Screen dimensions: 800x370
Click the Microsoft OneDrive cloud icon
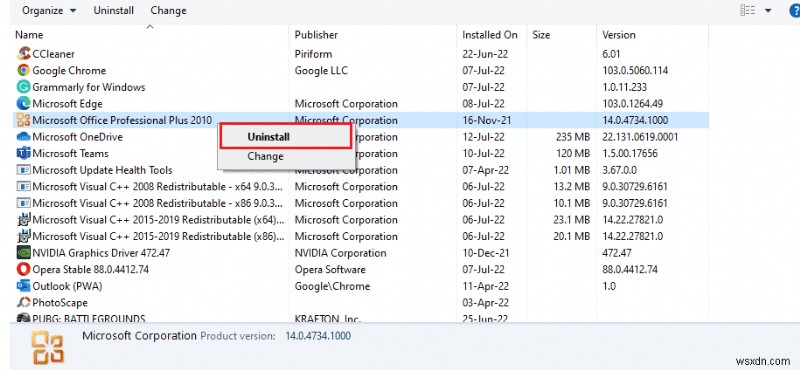23,137
